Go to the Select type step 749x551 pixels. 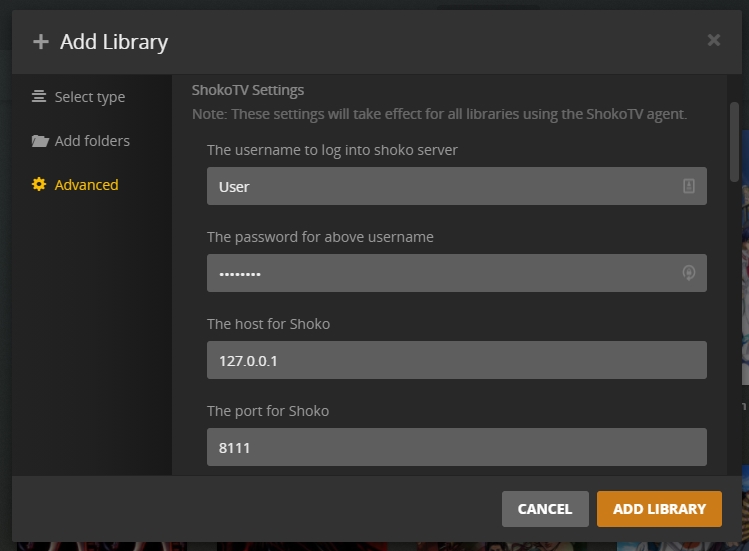coord(90,97)
